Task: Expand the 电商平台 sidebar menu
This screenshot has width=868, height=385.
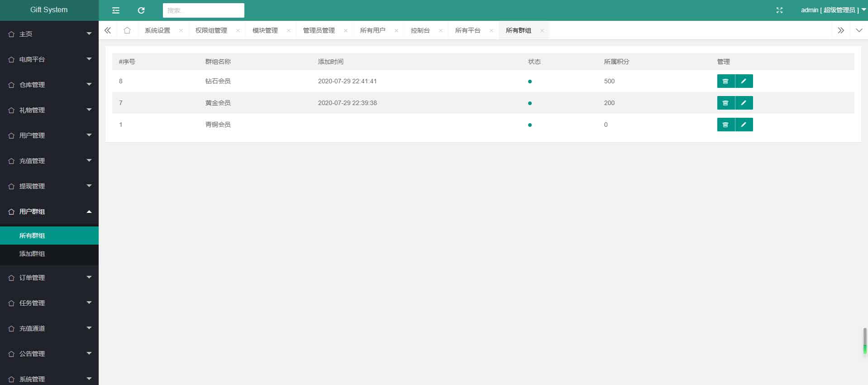Action: [x=49, y=59]
